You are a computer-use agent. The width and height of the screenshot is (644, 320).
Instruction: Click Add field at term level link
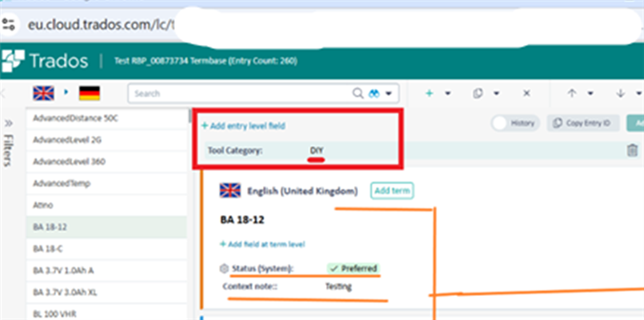[x=262, y=244]
